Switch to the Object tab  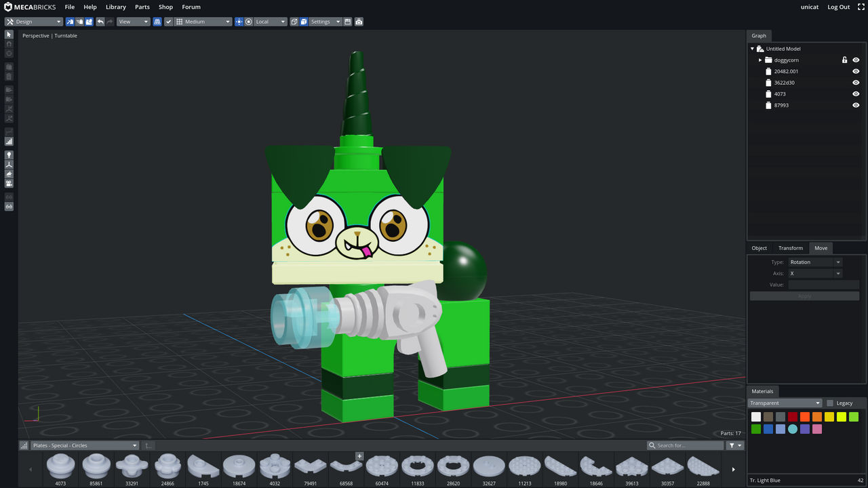click(x=759, y=248)
